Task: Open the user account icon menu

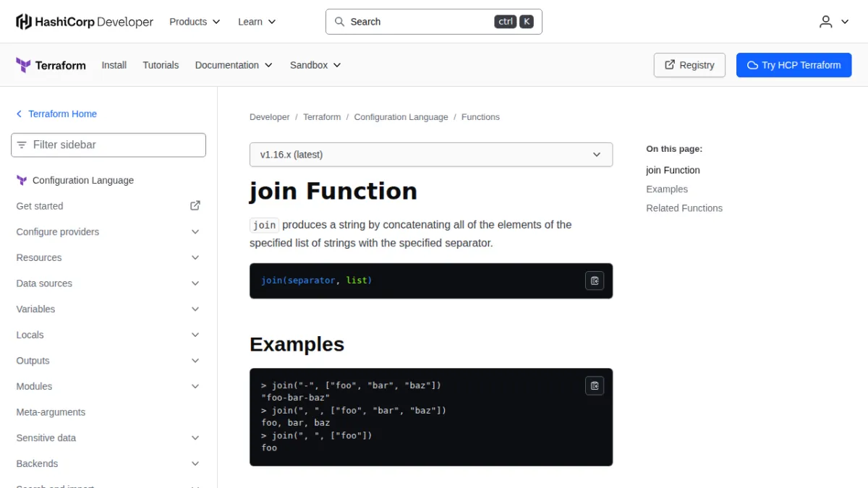Action: tap(834, 22)
